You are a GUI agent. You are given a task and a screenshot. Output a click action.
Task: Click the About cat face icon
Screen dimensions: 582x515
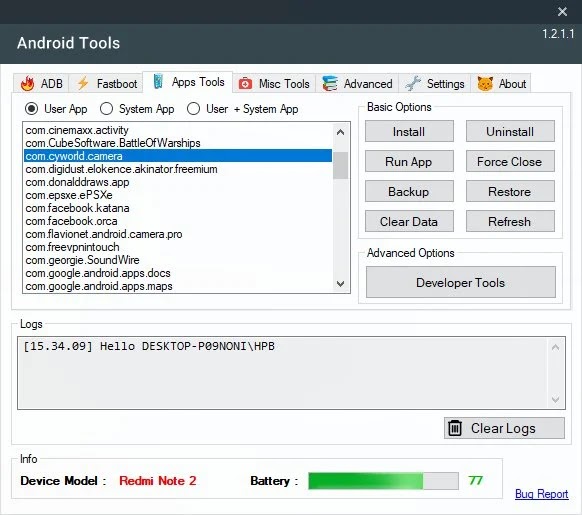485,84
